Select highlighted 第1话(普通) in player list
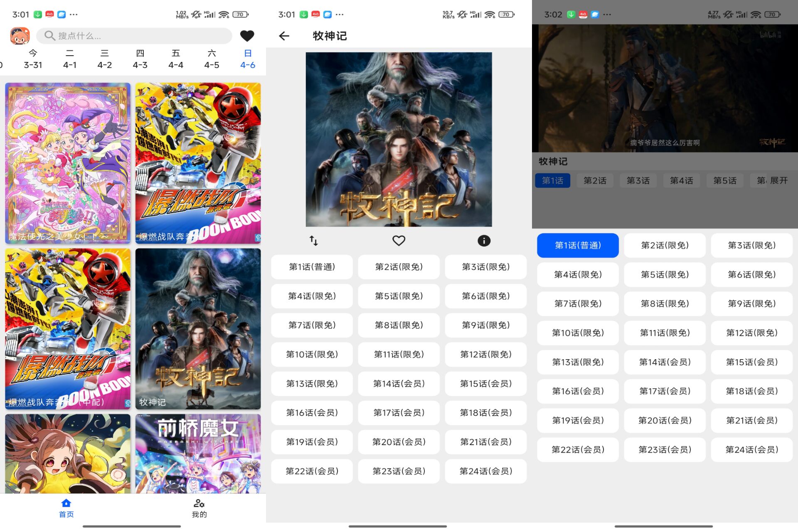This screenshot has width=798, height=532. click(578, 245)
